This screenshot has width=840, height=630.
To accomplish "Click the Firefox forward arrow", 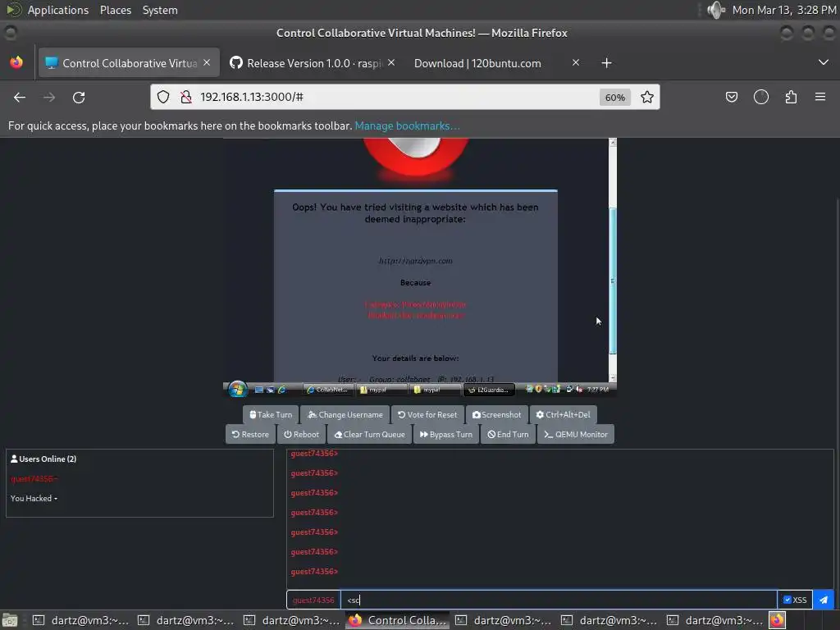I will [x=49, y=97].
